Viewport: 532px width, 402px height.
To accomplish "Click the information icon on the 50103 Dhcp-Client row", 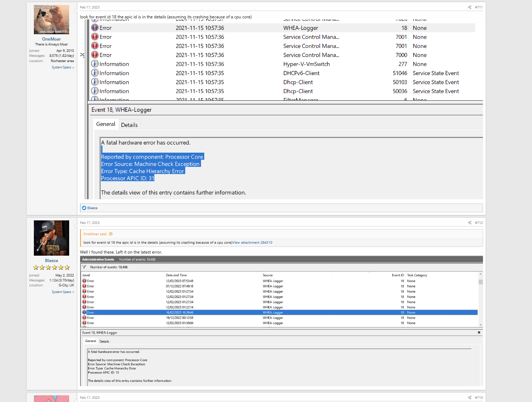I will (95, 82).
